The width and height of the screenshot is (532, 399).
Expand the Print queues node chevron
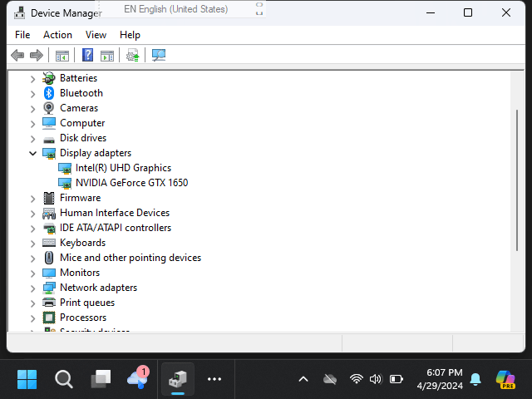[x=32, y=303]
